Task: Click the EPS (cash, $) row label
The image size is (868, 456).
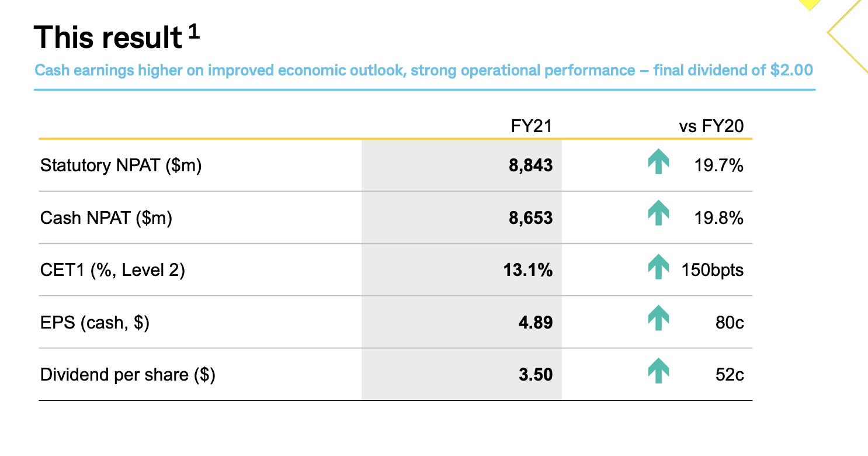Action: pos(95,323)
